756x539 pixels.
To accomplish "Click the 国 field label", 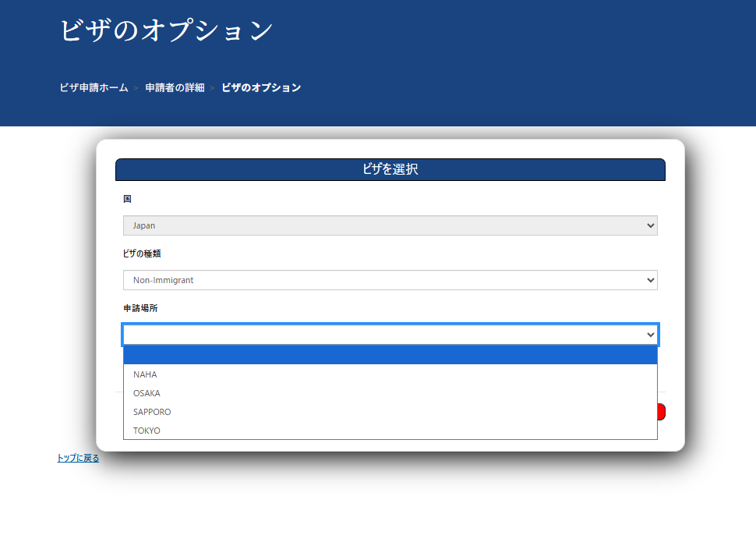I will pyautogui.click(x=127, y=199).
